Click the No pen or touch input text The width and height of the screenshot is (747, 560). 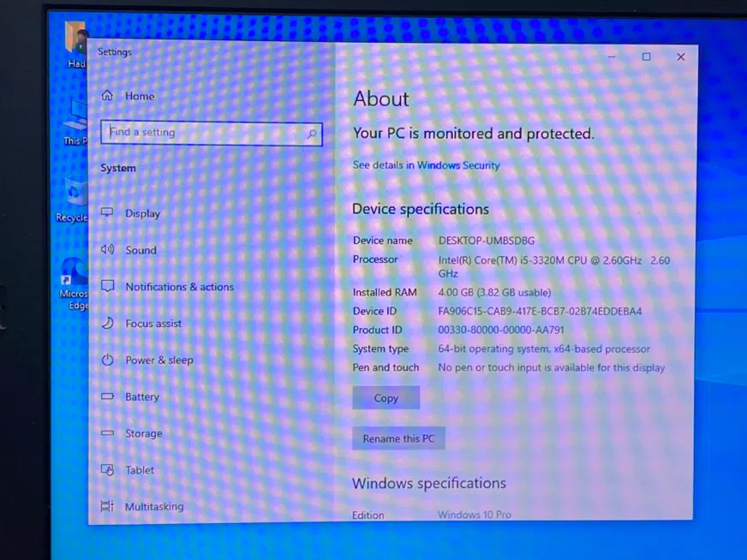[551, 367]
